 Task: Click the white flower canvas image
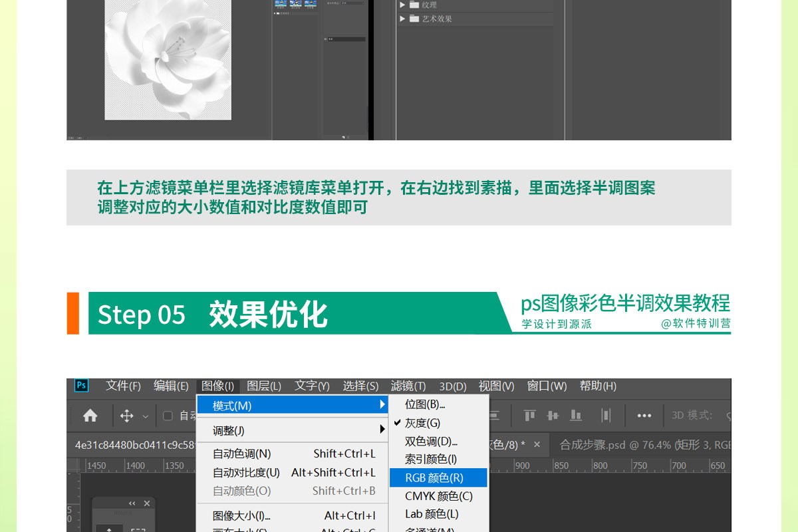coord(168,60)
